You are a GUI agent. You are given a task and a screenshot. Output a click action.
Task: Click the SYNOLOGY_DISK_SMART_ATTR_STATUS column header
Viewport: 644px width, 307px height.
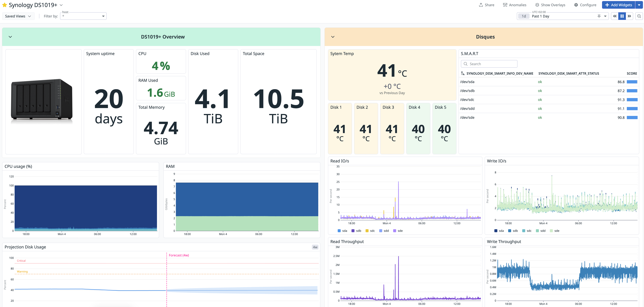(569, 73)
